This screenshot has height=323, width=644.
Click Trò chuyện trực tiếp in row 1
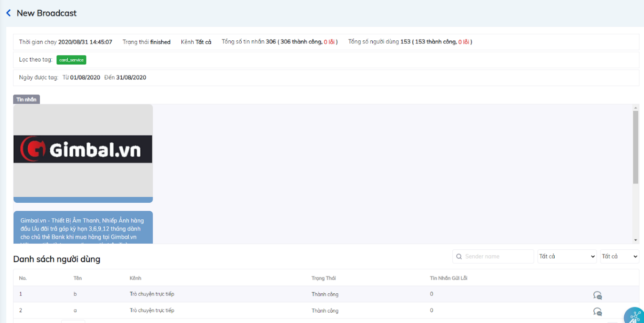(152, 294)
